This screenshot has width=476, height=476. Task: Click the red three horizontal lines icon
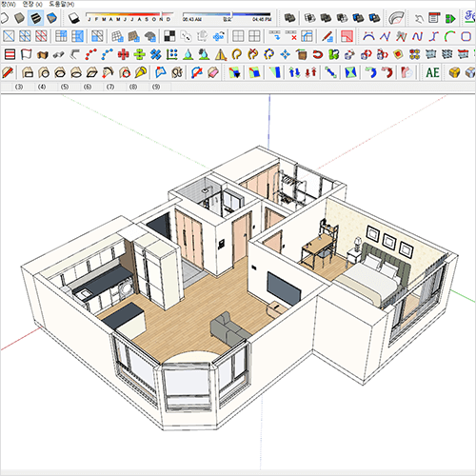(x=10, y=54)
